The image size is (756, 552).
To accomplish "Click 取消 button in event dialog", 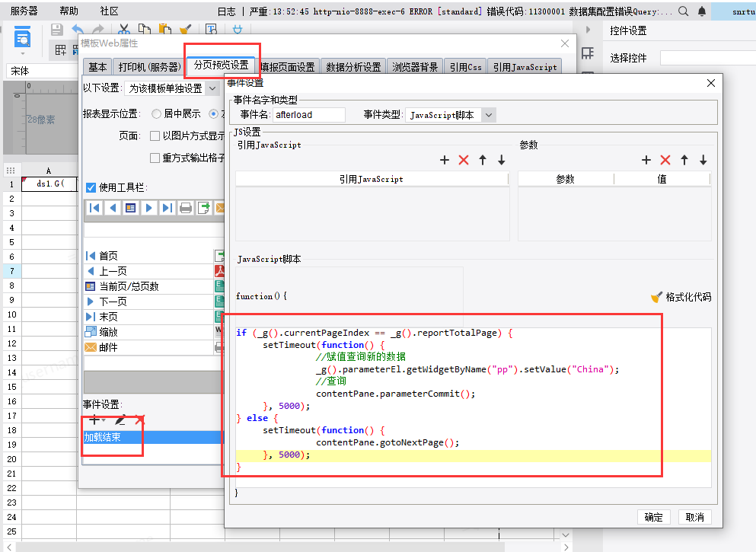I will 695,517.
